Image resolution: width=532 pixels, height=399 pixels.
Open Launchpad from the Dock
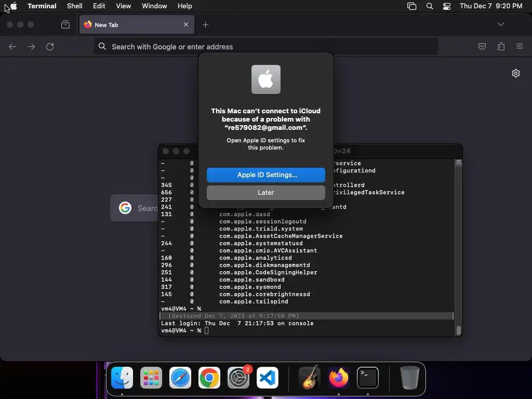pos(151,378)
